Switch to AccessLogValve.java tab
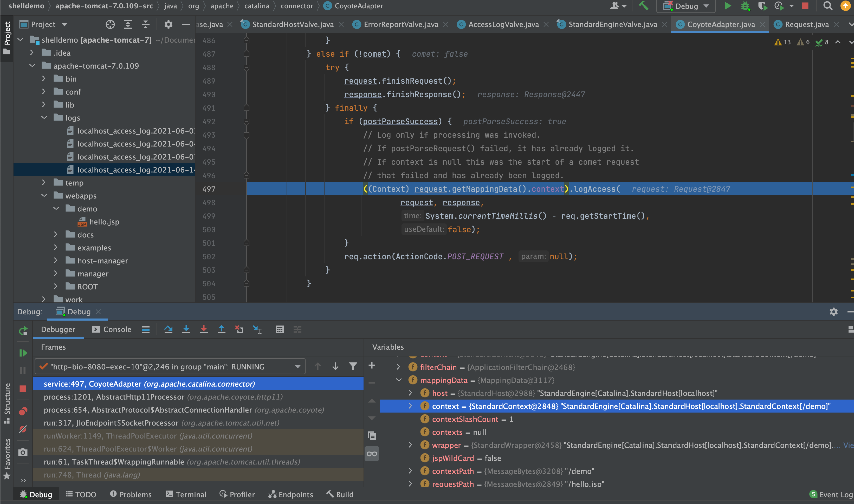Screen dimensions: 854x504 tap(503, 24)
